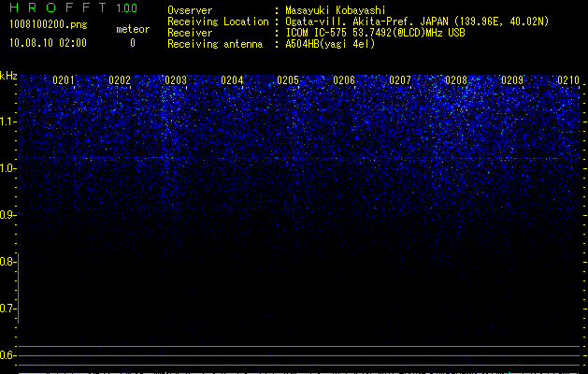Click the 0202 time marker
Viewport: 588px width, 374px height.
120,80
